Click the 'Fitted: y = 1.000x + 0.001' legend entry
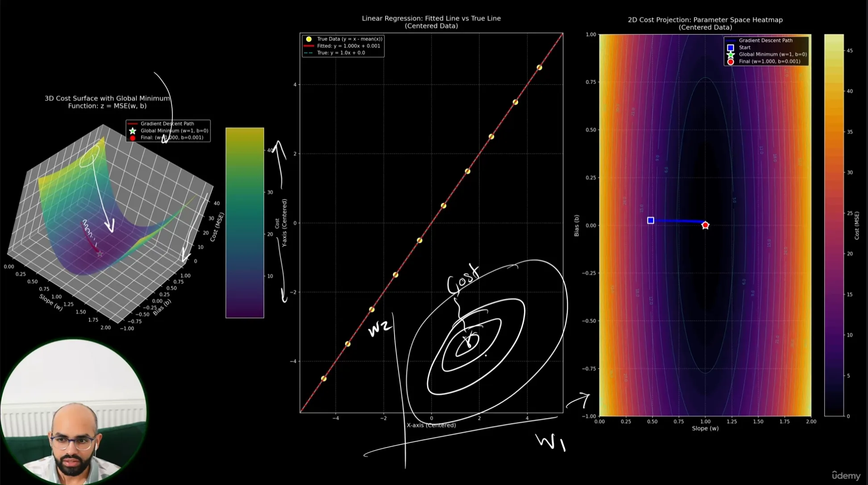Screen dimensions: 868x485 (x=348, y=46)
